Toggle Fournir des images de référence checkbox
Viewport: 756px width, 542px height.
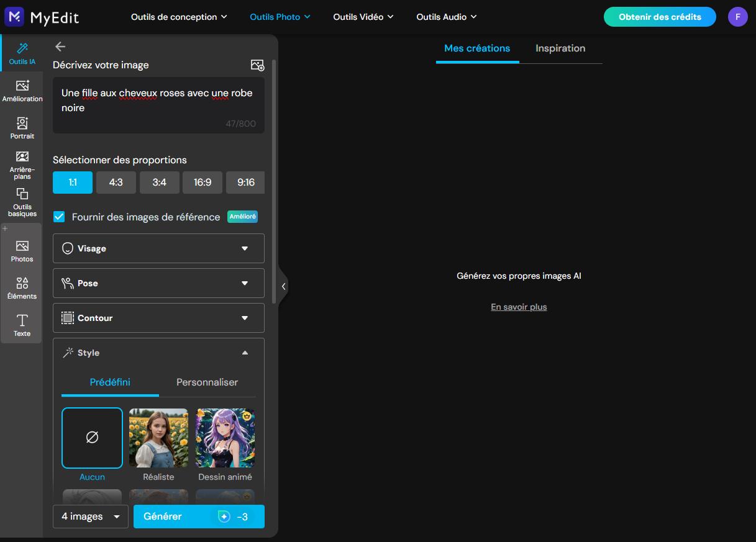pyautogui.click(x=59, y=217)
